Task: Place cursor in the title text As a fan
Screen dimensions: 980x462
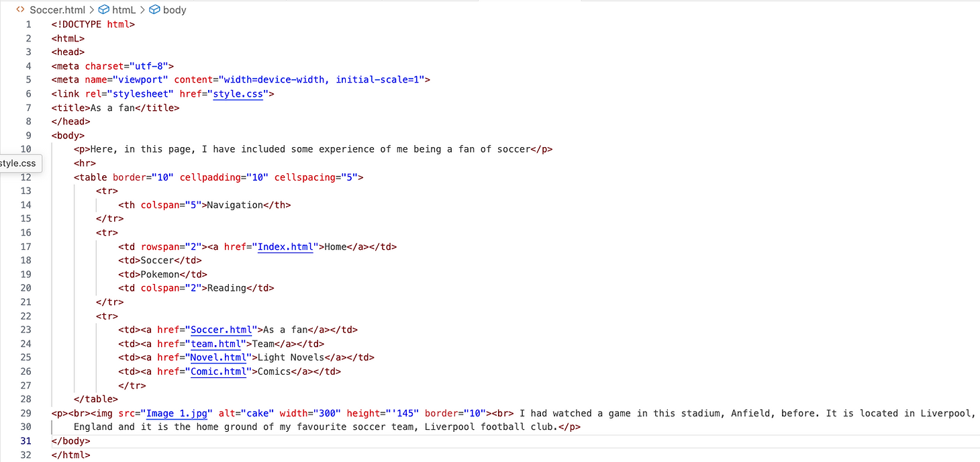Action: [x=113, y=107]
